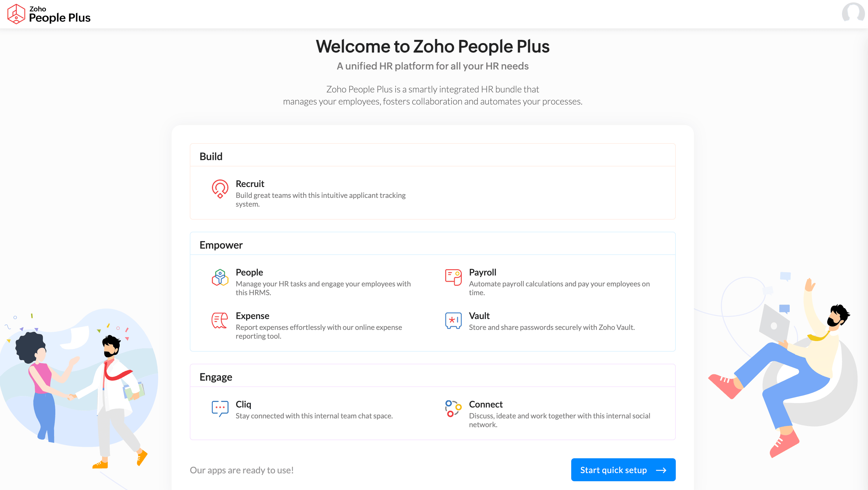
Task: Select the Build section header
Action: pos(211,156)
